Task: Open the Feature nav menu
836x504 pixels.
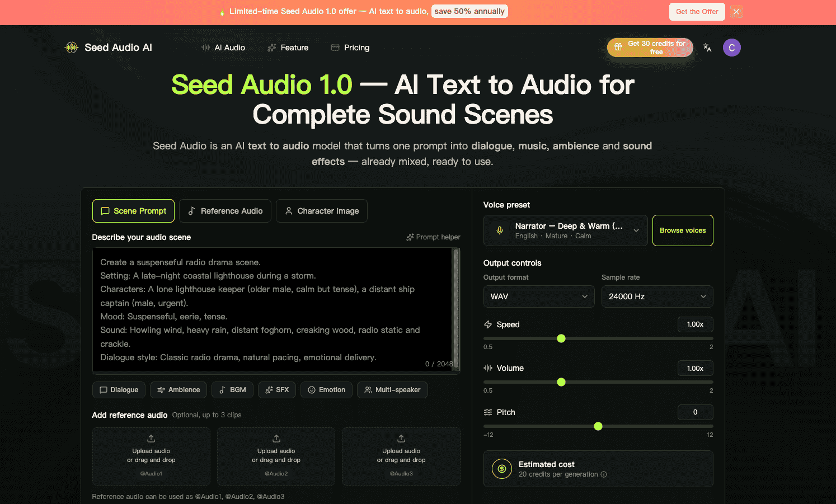Action: coord(288,48)
